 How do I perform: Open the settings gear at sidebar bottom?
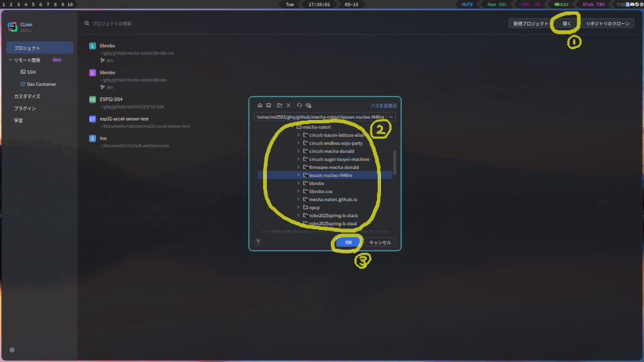(x=12, y=350)
